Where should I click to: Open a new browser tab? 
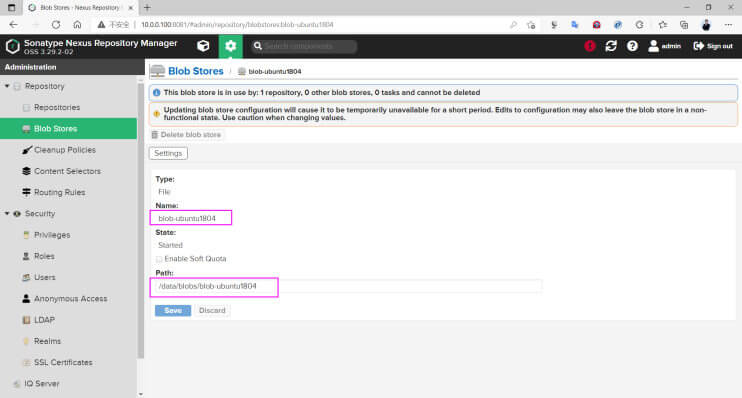point(147,8)
